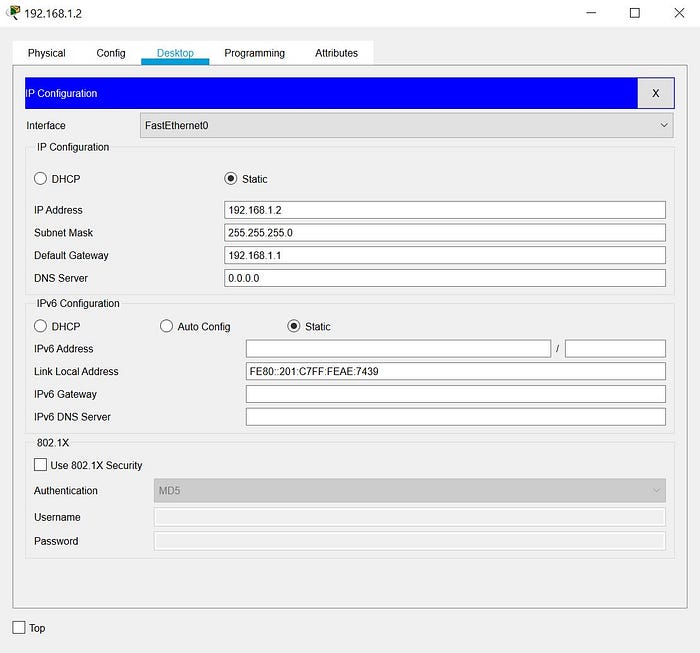The image size is (700, 653).
Task: Click the IPv6 Address input field
Action: pos(398,349)
